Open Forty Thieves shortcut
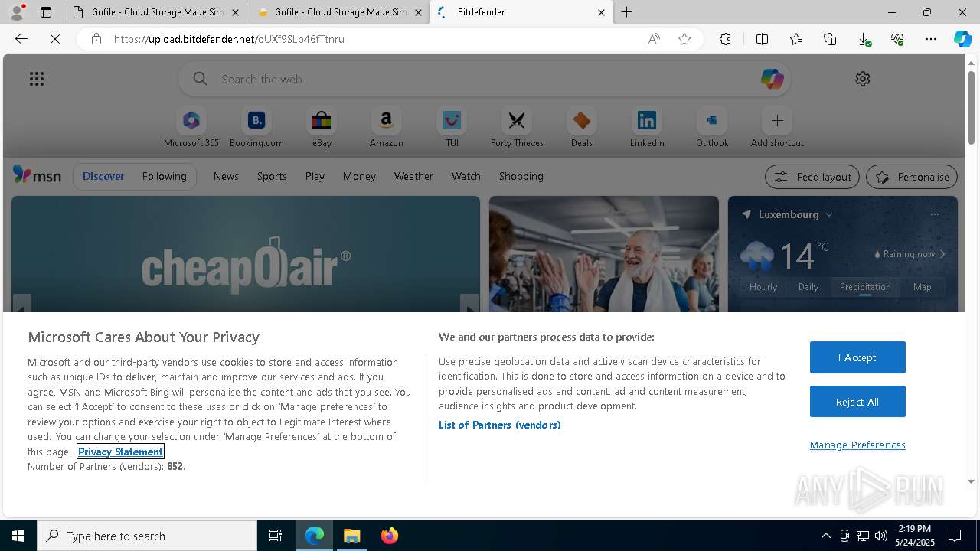980x551 pixels. 517,127
